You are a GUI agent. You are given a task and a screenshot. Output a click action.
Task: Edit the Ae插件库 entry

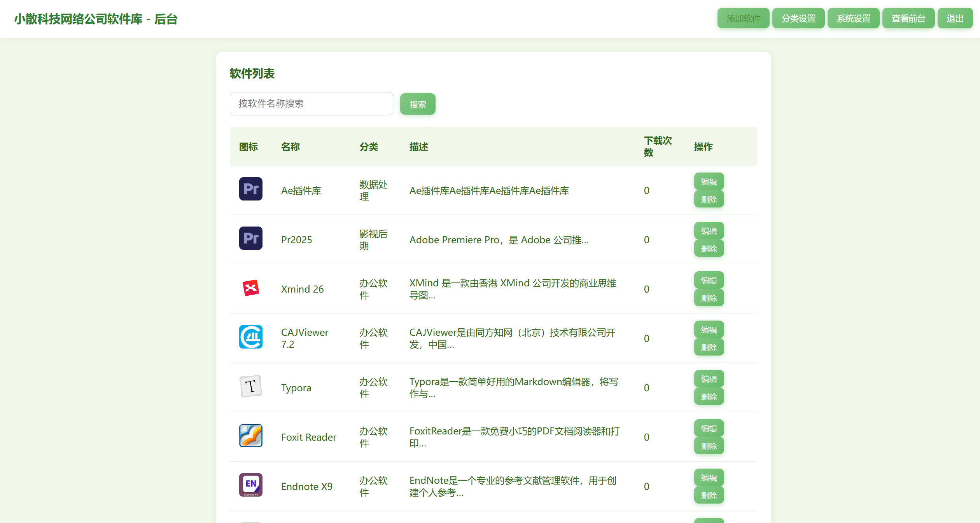coord(709,181)
